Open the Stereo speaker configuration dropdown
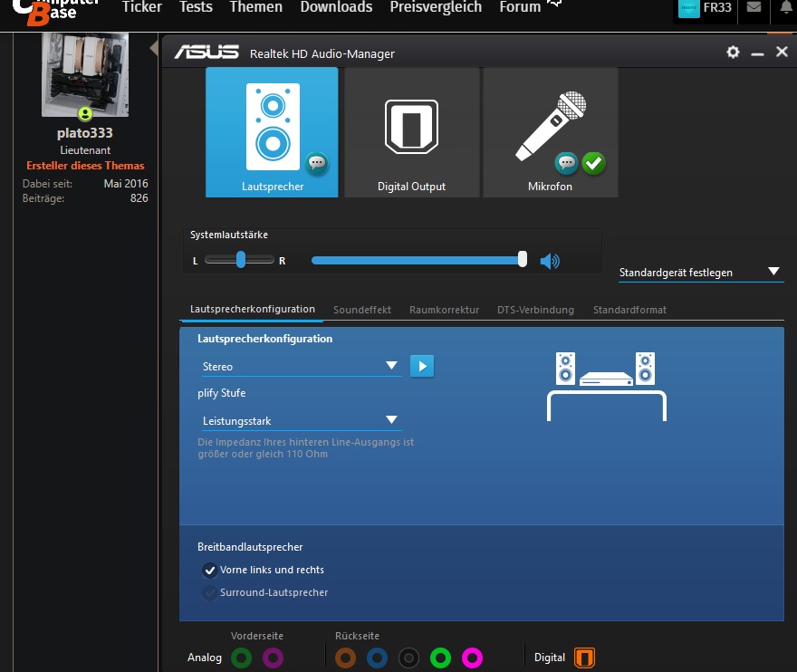 click(x=302, y=367)
